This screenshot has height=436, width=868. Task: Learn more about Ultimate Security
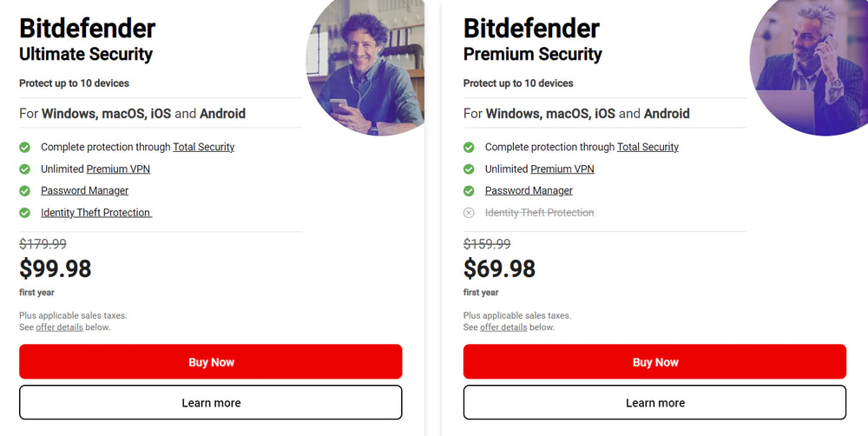click(211, 402)
